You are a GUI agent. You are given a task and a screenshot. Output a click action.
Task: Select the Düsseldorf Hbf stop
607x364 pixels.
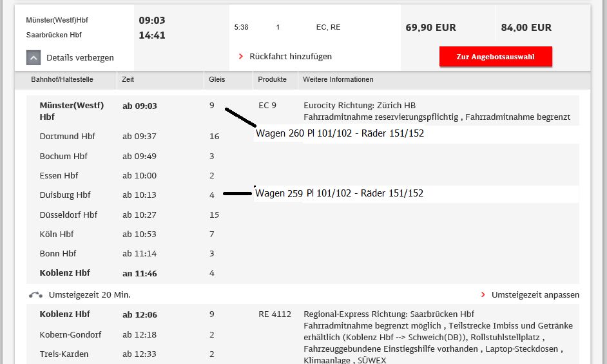pos(68,215)
